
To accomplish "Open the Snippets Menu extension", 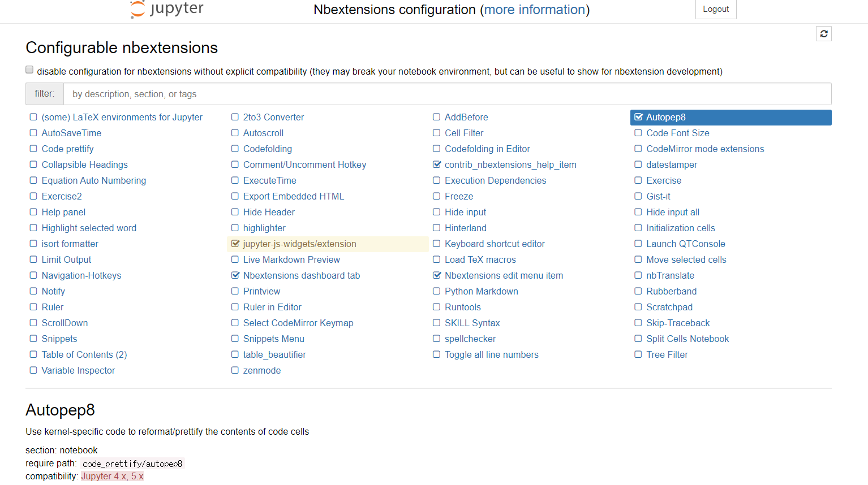I will point(274,339).
